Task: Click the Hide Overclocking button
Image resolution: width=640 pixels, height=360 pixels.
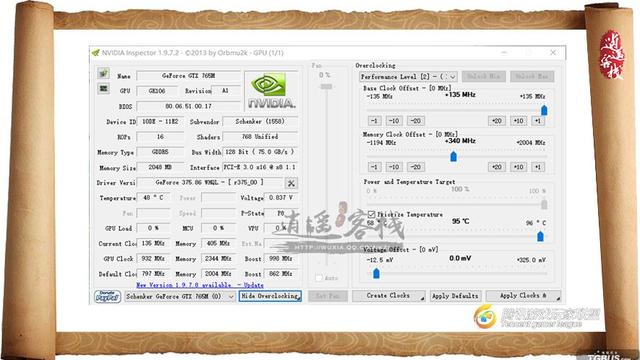Action: pyautogui.click(x=270, y=296)
